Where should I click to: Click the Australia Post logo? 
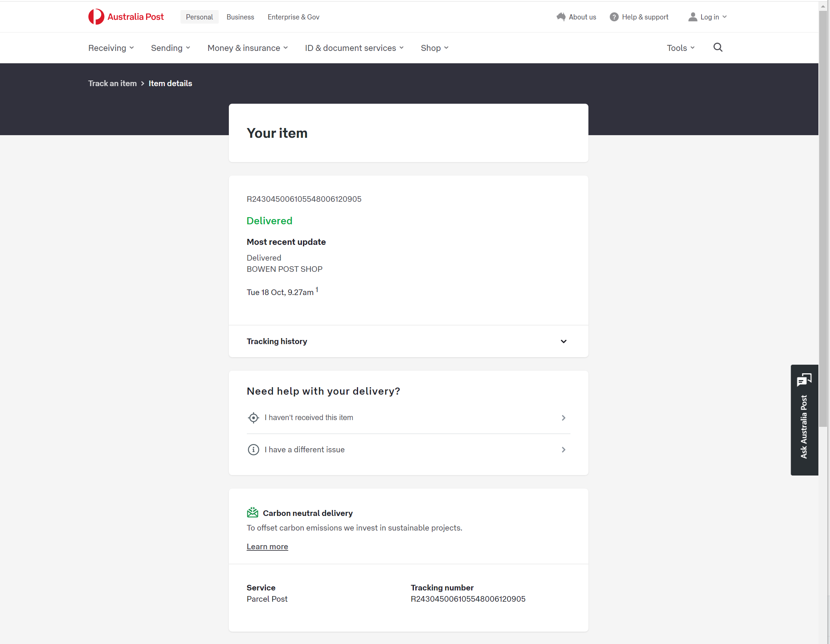[x=126, y=17]
